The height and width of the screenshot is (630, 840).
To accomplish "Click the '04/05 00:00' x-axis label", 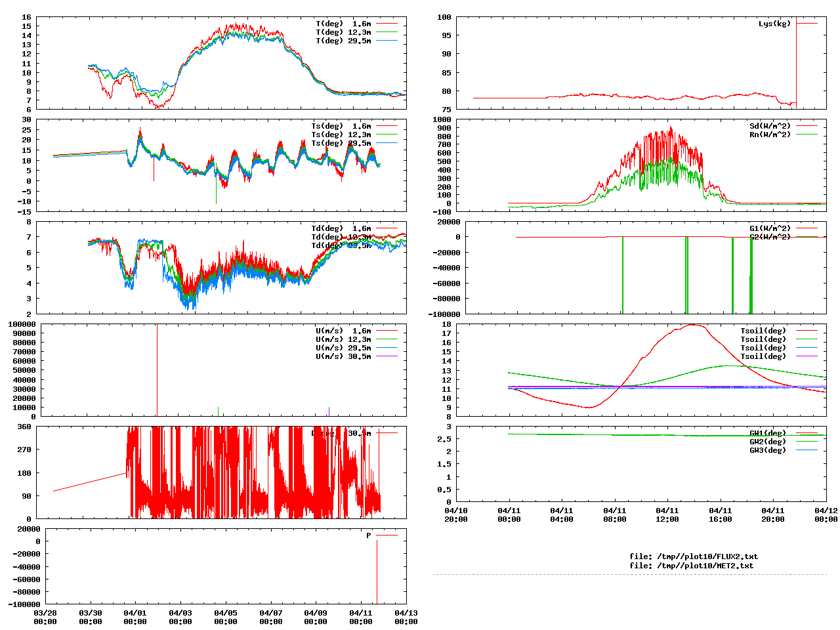I will click(x=226, y=617).
